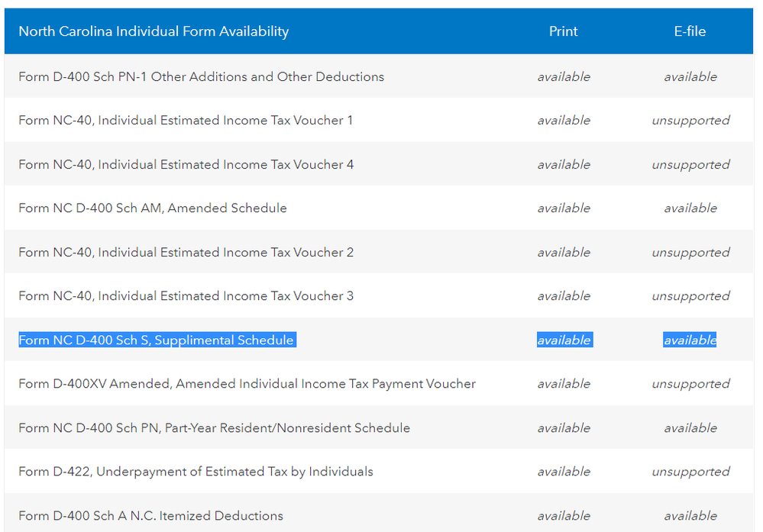Click the Print column header
The image size is (763, 532).
(x=563, y=31)
